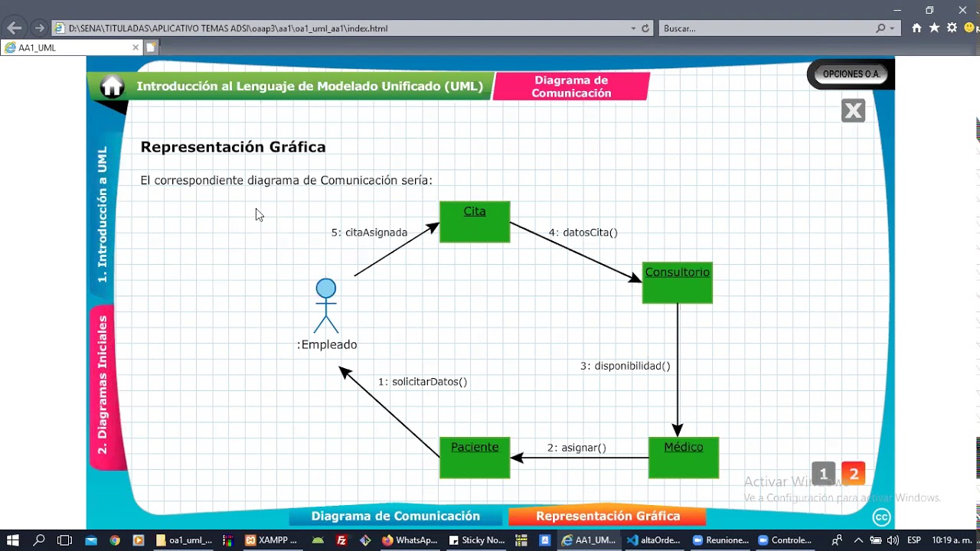980x551 pixels.
Task: Click the 5: citaAsignada message label
Action: [369, 233]
